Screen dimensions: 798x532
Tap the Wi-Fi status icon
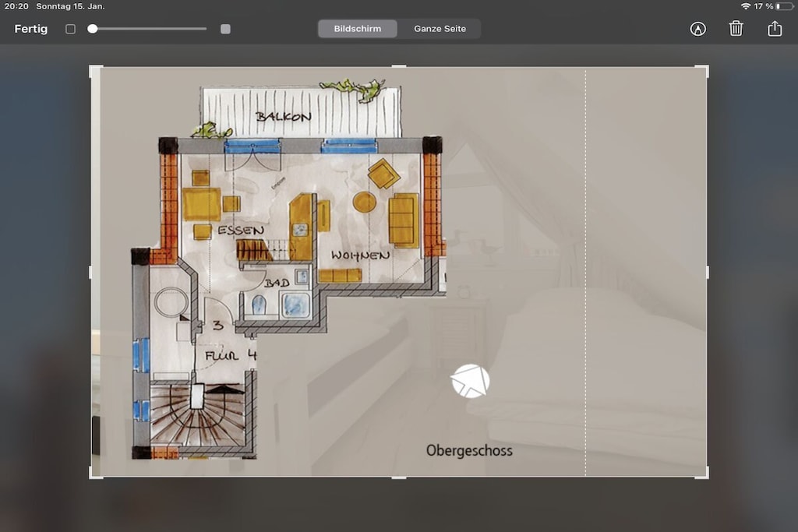coord(746,6)
